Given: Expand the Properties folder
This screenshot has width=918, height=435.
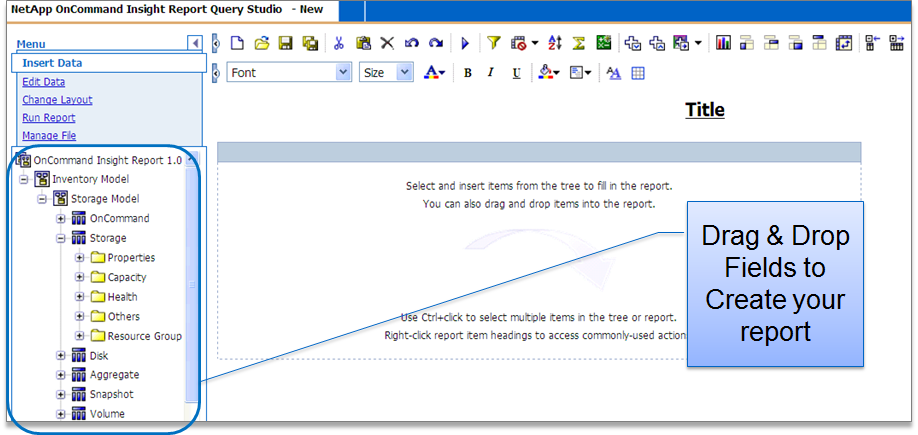Looking at the screenshot, I should click(80, 258).
